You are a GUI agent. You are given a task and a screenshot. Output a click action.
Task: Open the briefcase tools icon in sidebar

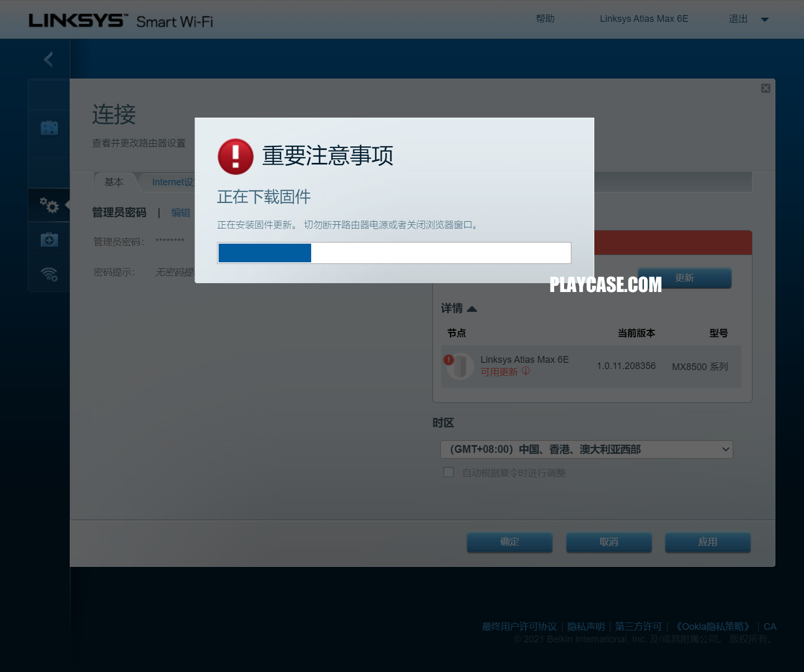click(x=49, y=128)
